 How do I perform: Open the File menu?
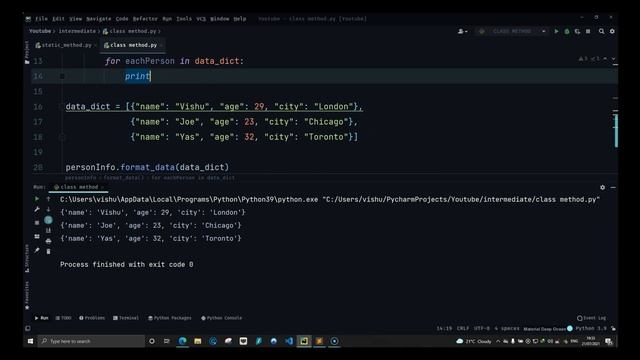coord(41,19)
